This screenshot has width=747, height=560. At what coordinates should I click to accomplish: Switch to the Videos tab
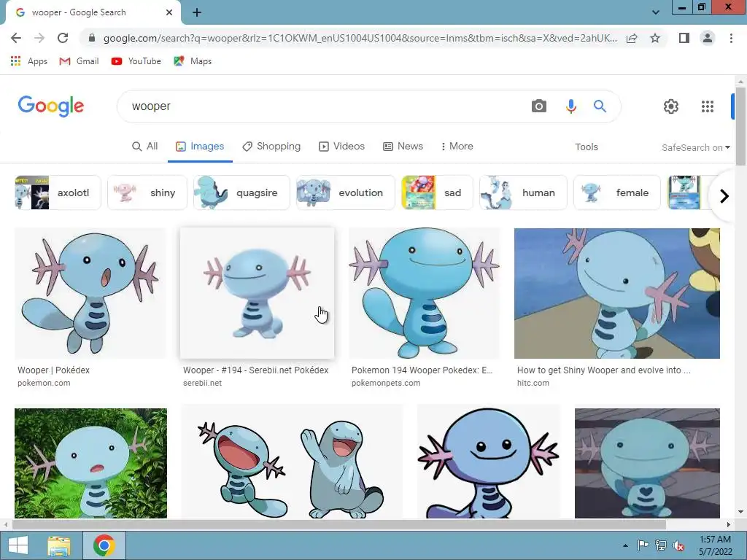341,146
